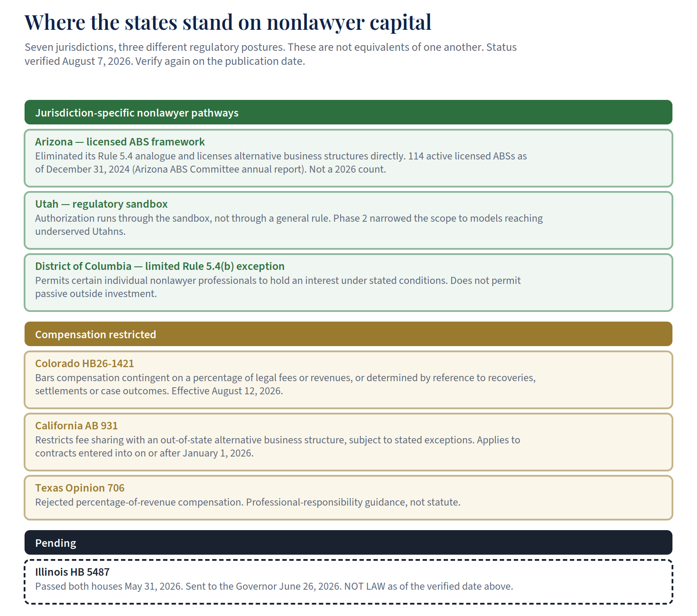
Task: Click the California AB 931 description paragraph
Action: (x=277, y=446)
